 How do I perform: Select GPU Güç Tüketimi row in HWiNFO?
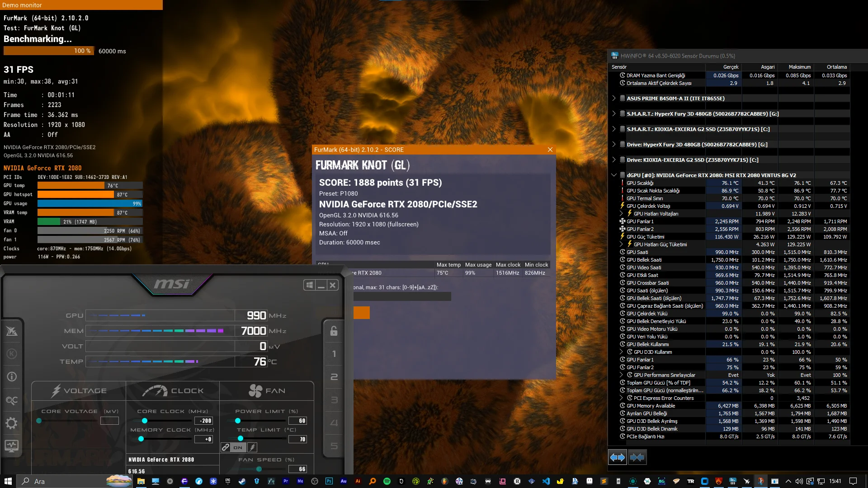(x=729, y=237)
